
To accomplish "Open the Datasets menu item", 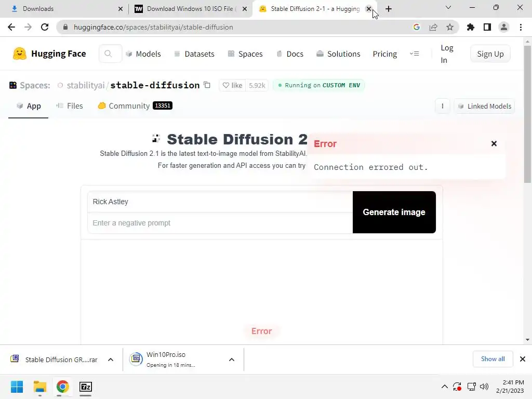I will tap(194, 54).
